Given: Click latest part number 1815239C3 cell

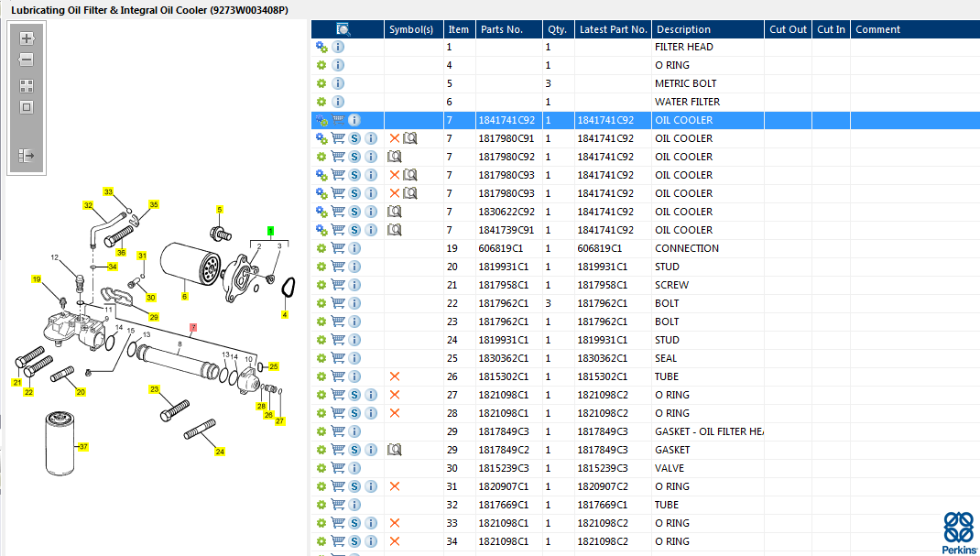Looking at the screenshot, I should coord(613,468).
